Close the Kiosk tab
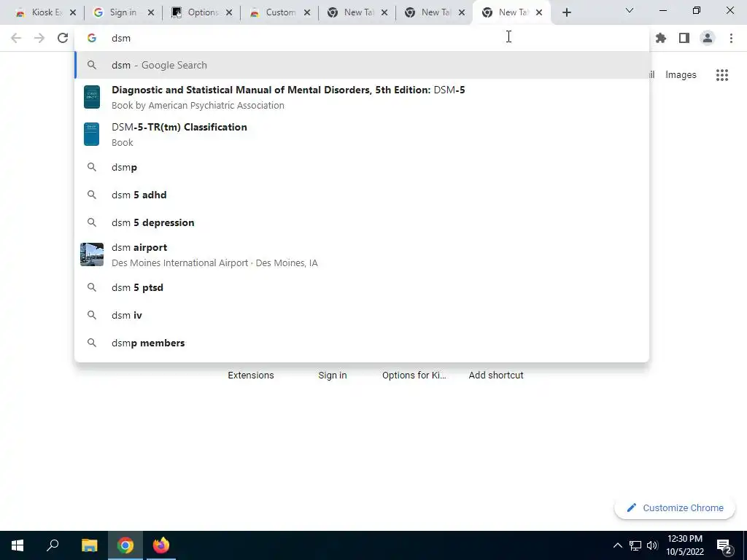This screenshot has height=560, width=747. point(73,12)
